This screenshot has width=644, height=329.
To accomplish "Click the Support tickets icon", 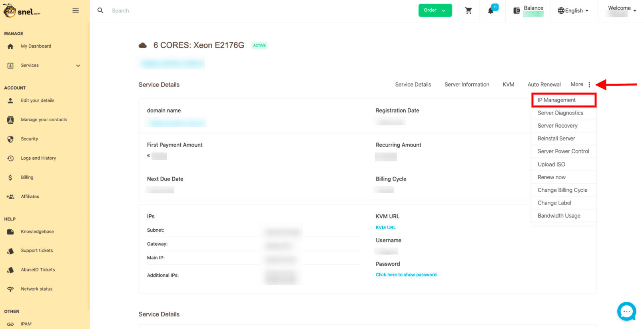I will tap(10, 251).
